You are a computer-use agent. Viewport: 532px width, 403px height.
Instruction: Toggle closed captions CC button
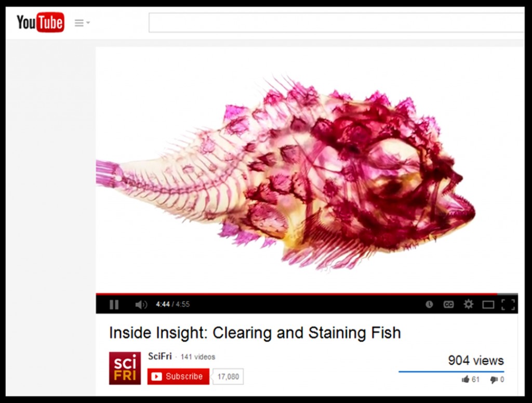point(448,304)
